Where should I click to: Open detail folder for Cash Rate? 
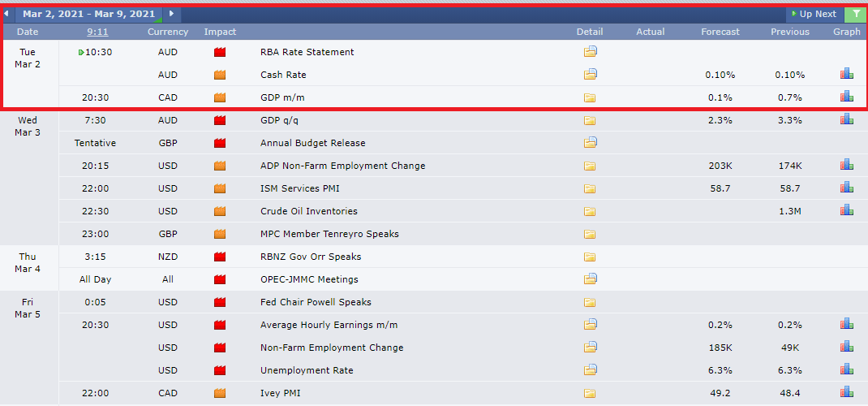[590, 74]
